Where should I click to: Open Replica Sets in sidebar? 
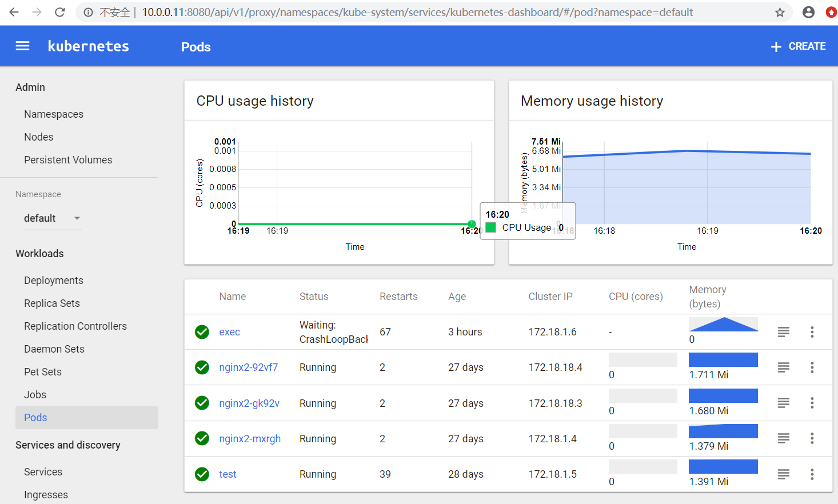point(52,303)
